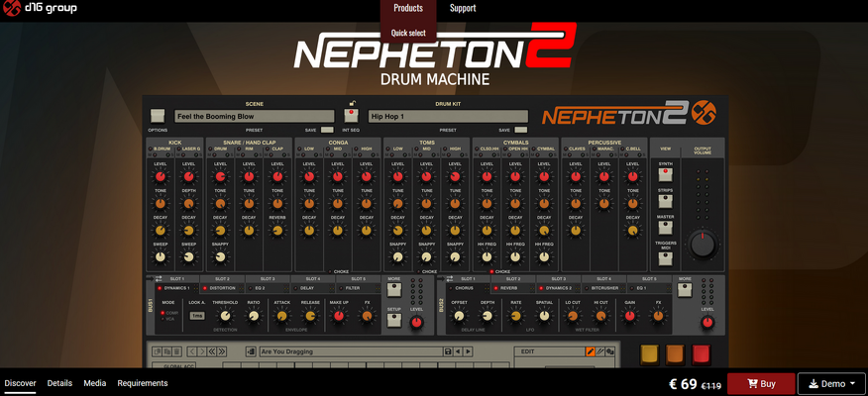This screenshot has height=396, width=868.
Task: Open the 'Are You Dragging' pattern name field
Action: coord(351,351)
